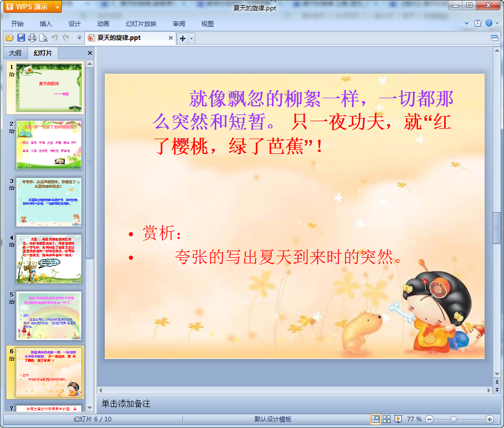
Task: Click the zoom in plus button
Action: pyautogui.click(x=489, y=419)
